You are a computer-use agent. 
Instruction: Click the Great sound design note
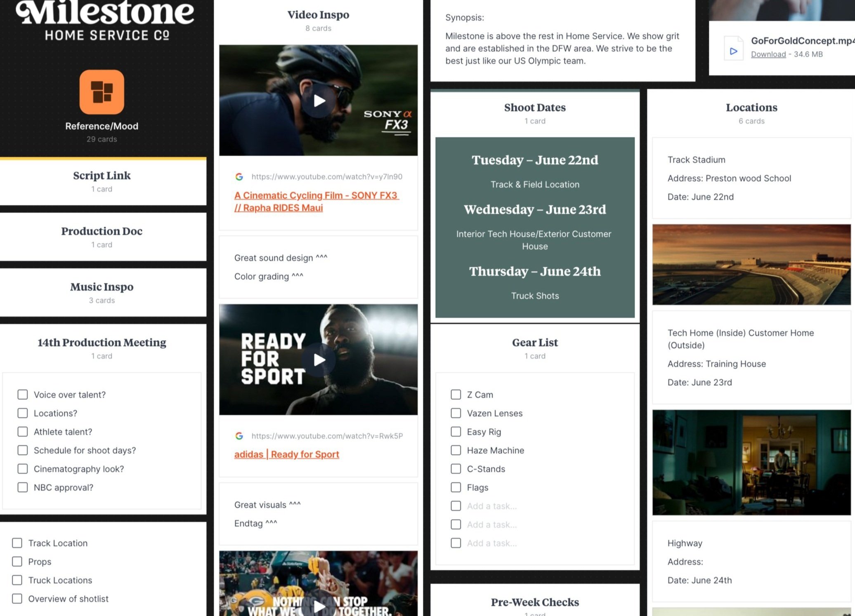click(281, 258)
